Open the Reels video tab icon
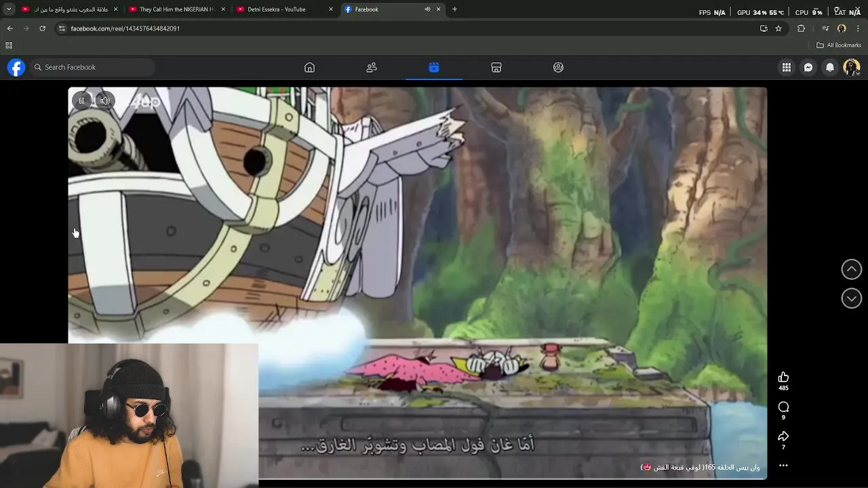868x488 pixels. point(434,67)
